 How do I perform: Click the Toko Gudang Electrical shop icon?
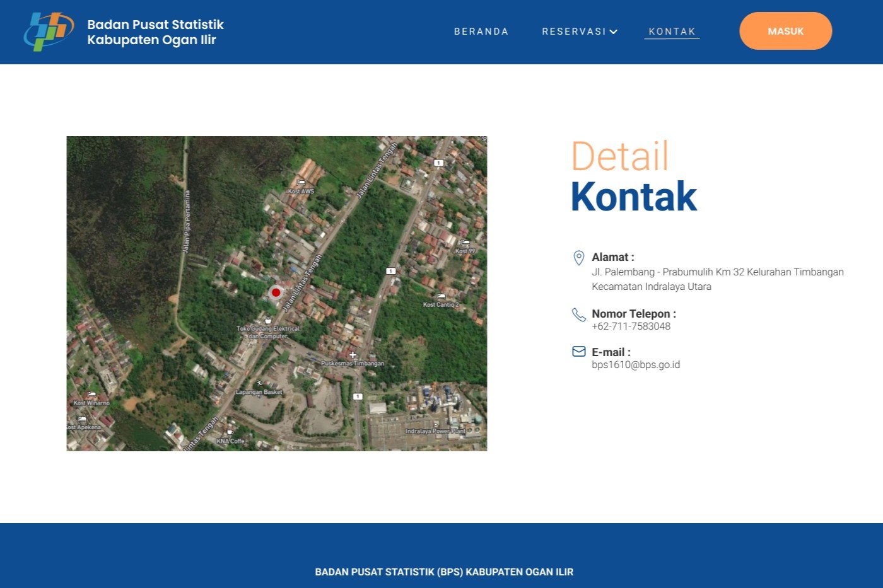click(268, 321)
